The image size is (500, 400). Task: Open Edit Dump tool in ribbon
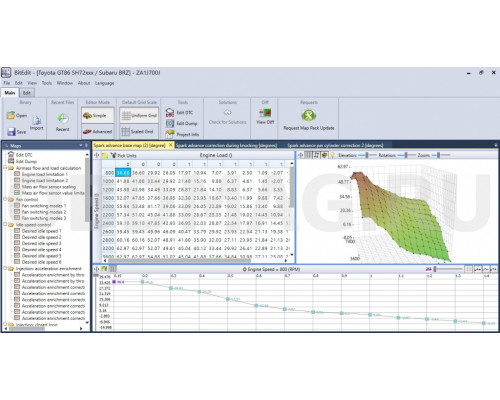pos(182,123)
